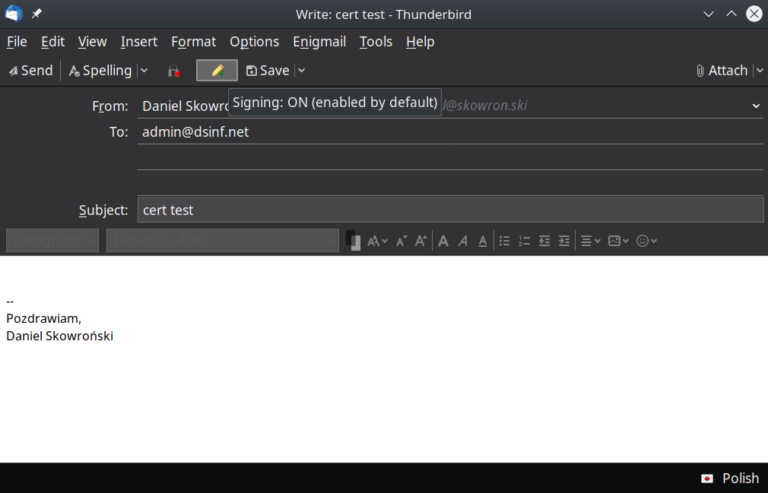Open the insert image dropdown
This screenshot has width=768, height=493.
(x=618, y=241)
